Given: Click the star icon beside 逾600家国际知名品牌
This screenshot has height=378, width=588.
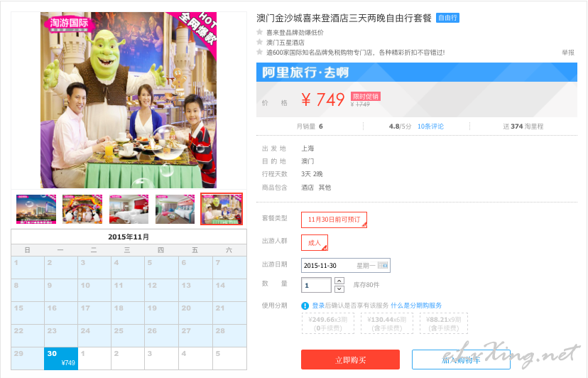Looking at the screenshot, I should 259,52.
